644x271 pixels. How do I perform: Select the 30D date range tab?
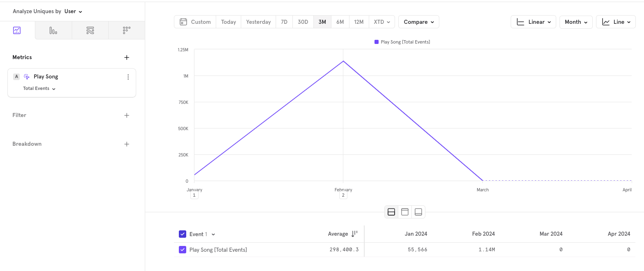pos(303,22)
